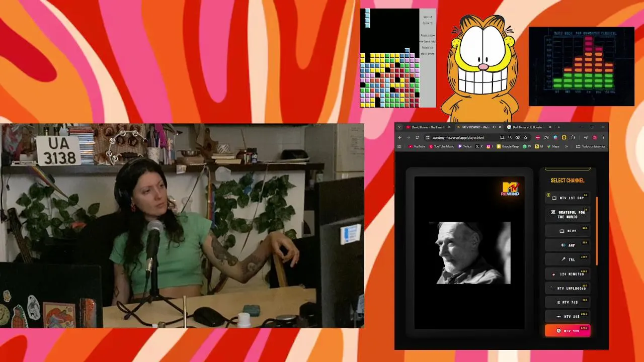The height and width of the screenshot is (362, 644).
Task: Select the MTV 70S channel
Action: [568, 302]
